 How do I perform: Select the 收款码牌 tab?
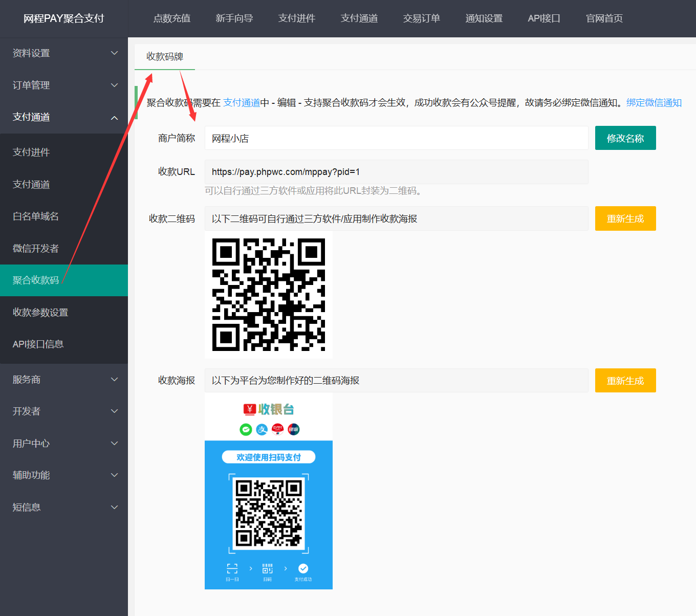[x=165, y=57]
